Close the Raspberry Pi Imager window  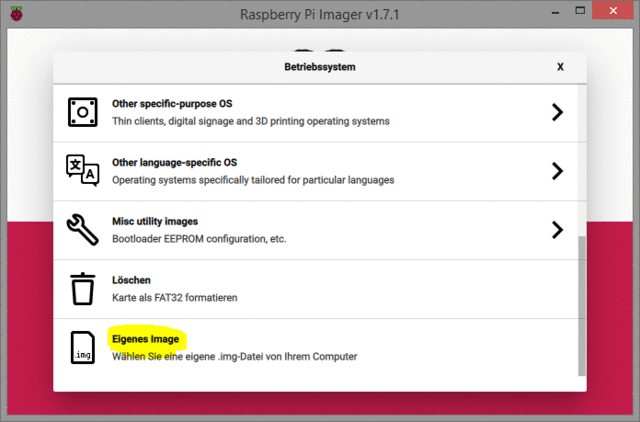click(x=613, y=11)
